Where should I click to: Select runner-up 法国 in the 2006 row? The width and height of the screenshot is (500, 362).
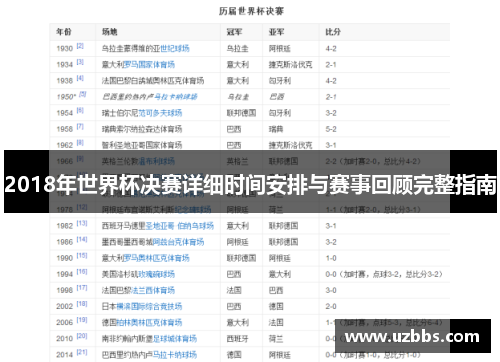(276, 323)
